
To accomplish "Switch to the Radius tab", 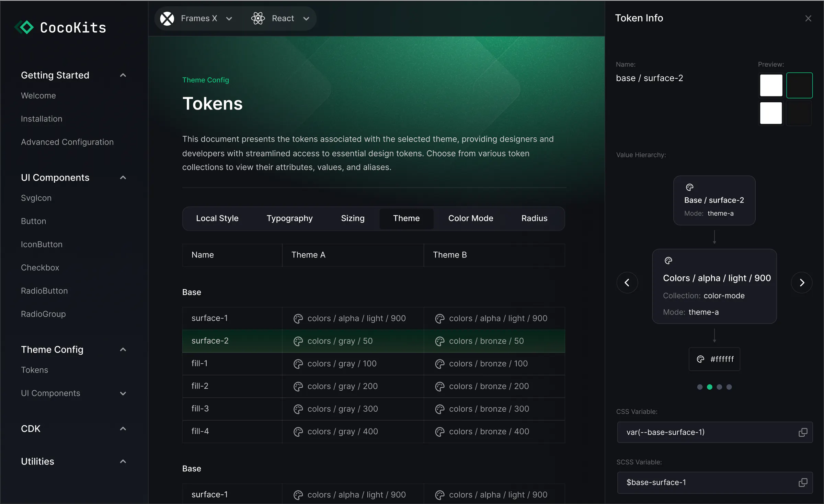I will point(534,218).
